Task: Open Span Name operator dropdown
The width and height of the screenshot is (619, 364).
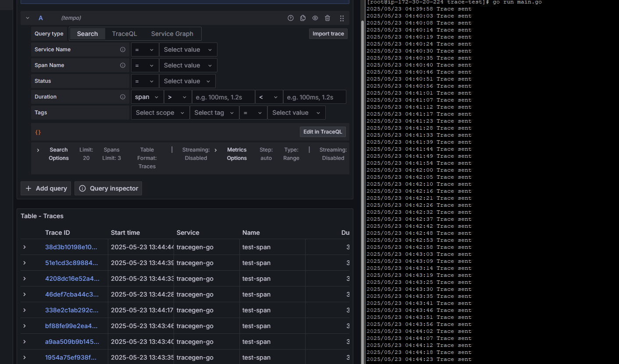Action: (x=145, y=65)
